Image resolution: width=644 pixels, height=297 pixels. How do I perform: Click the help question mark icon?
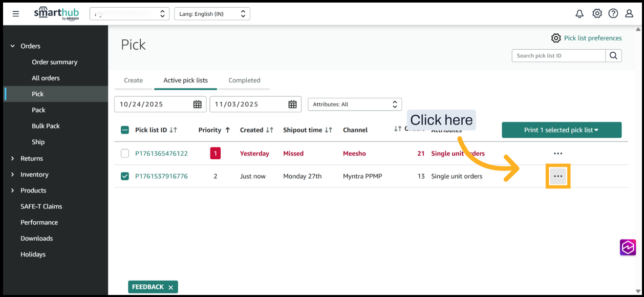tap(613, 14)
